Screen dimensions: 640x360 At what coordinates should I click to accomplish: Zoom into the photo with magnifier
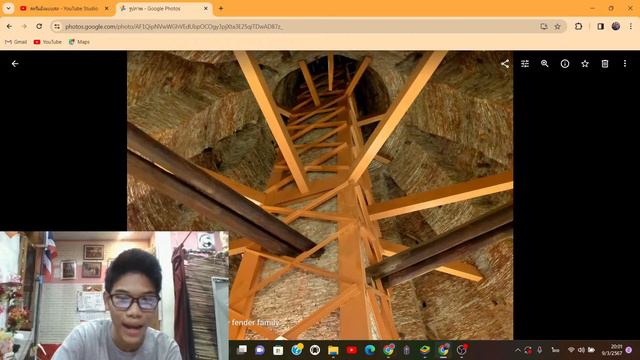pos(545,64)
